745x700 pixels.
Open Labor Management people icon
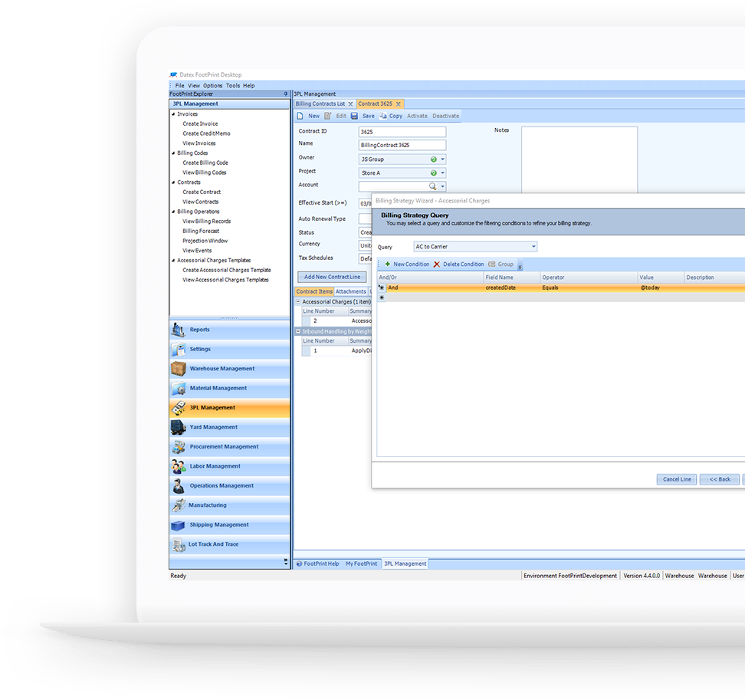tap(179, 466)
